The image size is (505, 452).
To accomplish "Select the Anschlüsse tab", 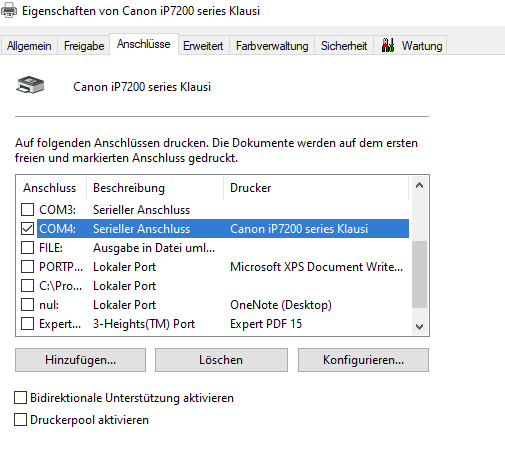I will [144, 44].
